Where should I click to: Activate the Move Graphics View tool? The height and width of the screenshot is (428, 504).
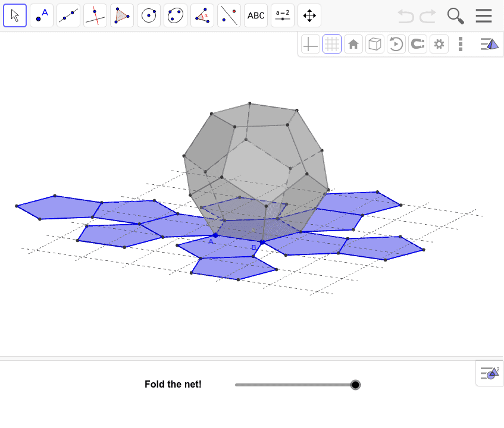tap(309, 15)
